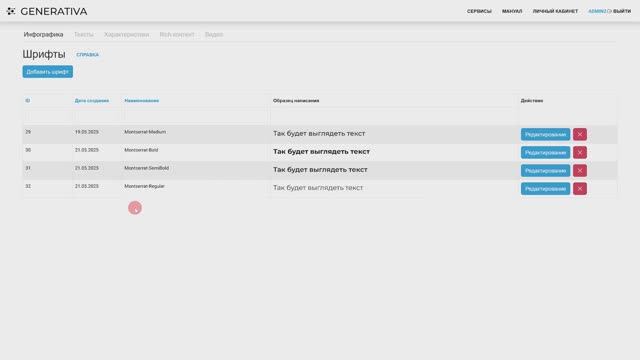Switch to the Тексты tab

84,35
